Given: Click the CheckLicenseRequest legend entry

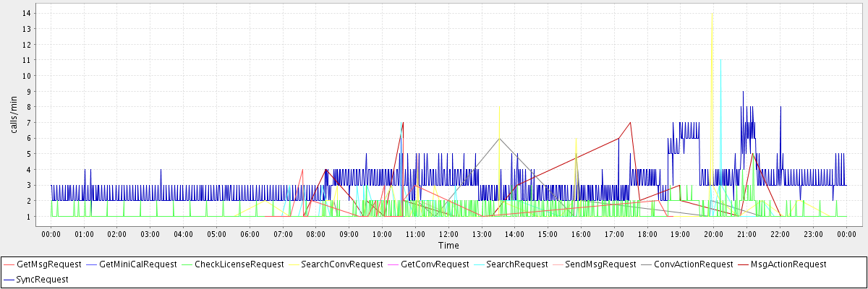Looking at the screenshot, I should 239,264.
